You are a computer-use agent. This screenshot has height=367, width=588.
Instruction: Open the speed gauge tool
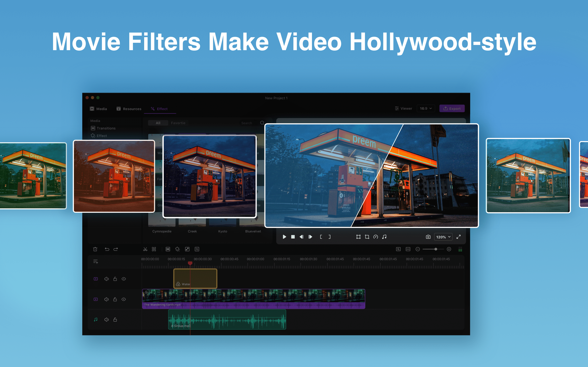pyautogui.click(x=376, y=237)
